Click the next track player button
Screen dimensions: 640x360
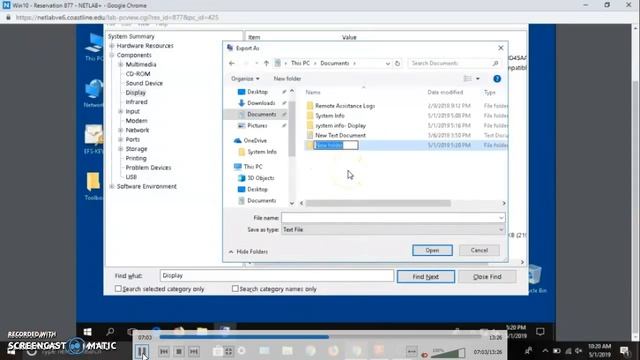194,351
